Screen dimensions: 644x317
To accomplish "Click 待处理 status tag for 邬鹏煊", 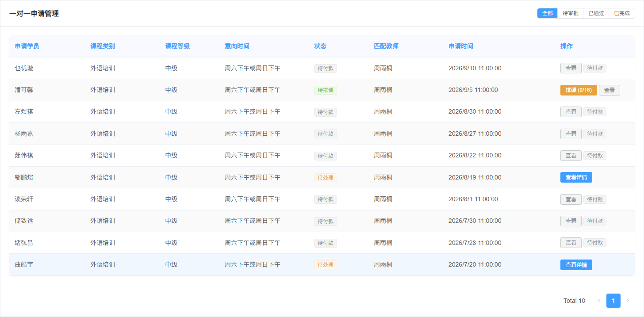I will point(326,177).
